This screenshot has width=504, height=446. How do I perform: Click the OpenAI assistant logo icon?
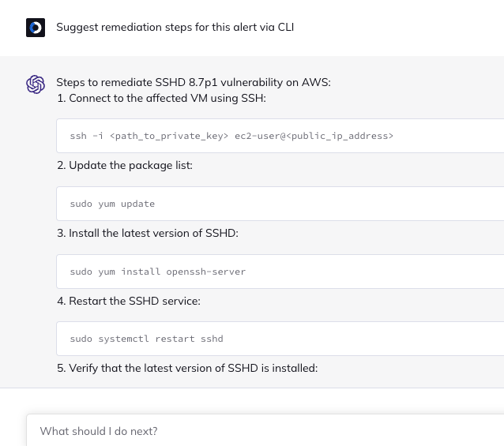click(x=36, y=84)
